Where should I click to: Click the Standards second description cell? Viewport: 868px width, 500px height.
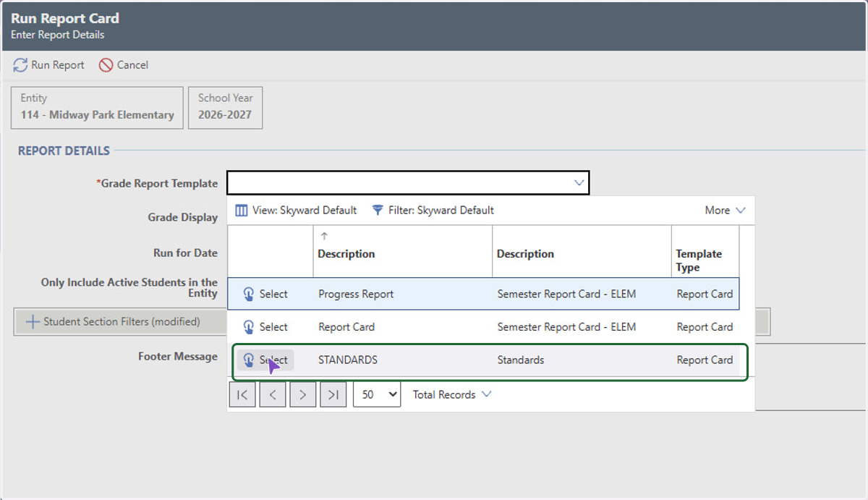click(521, 360)
